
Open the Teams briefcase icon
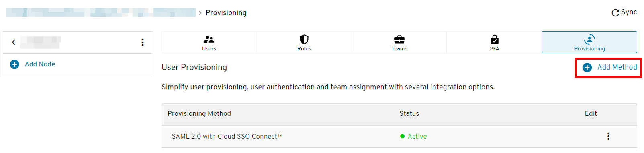pyautogui.click(x=399, y=39)
